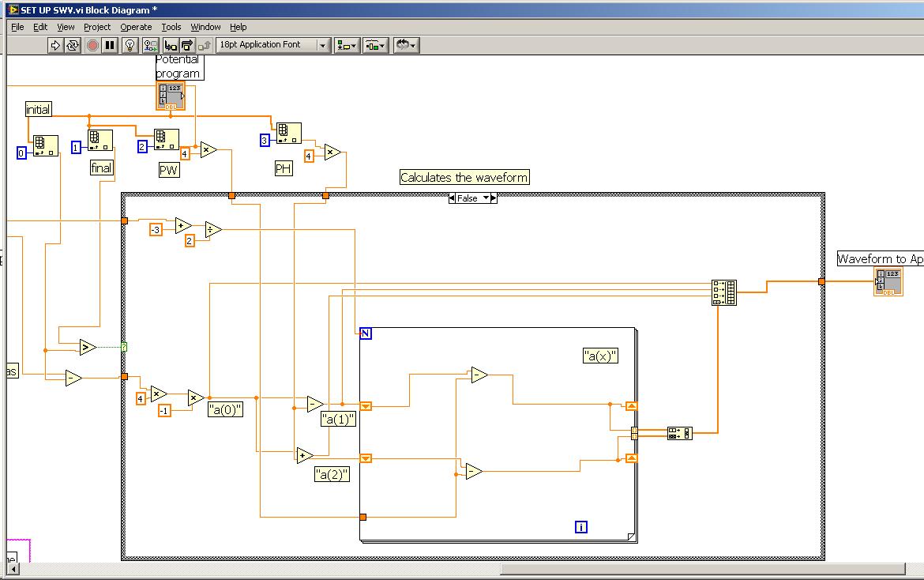
Task: Toggle Highlight Execution light bulb
Action: 131,46
